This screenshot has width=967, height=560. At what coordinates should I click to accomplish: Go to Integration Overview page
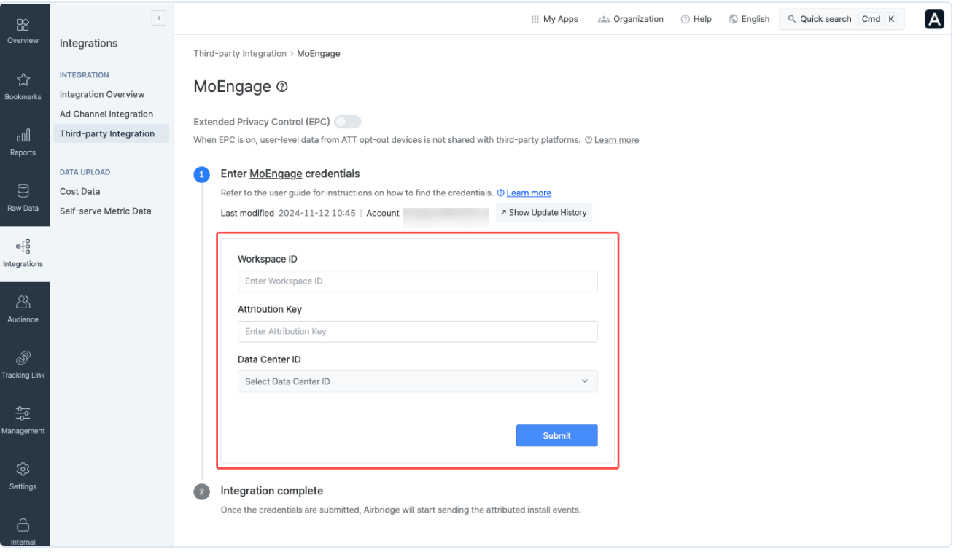pyautogui.click(x=102, y=94)
